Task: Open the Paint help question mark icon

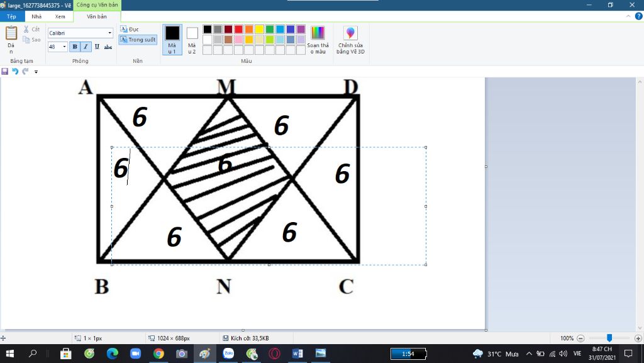Action: [x=639, y=16]
